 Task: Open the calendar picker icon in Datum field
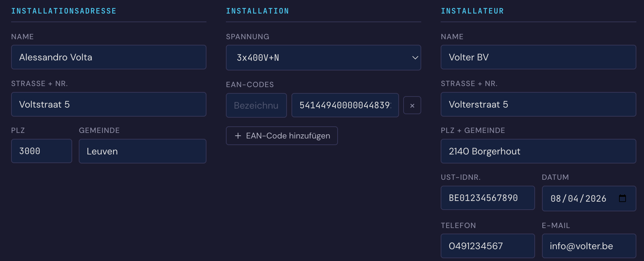(622, 198)
